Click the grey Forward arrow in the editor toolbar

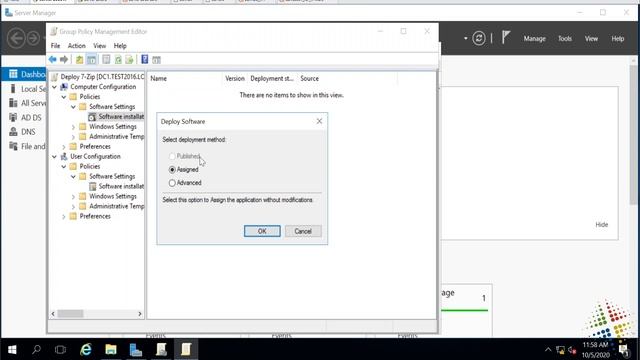[64, 60]
